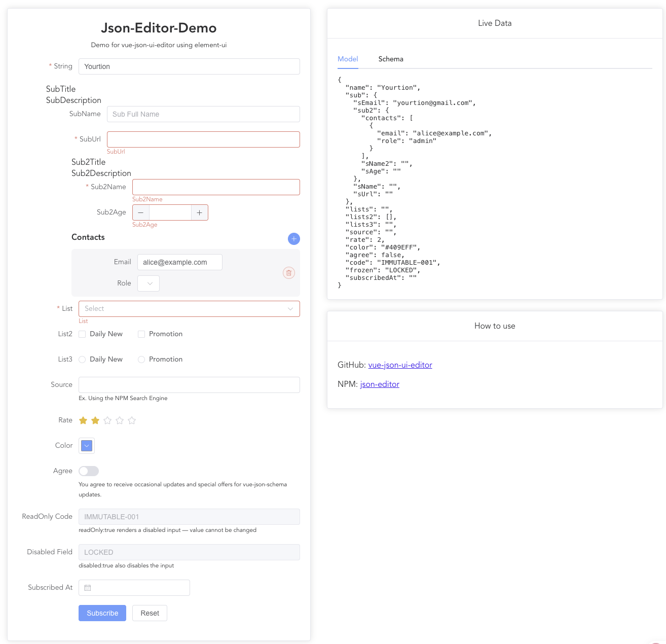Image resolution: width=666 pixels, height=644 pixels.
Task: Set Rate to four stars
Action: tap(120, 420)
